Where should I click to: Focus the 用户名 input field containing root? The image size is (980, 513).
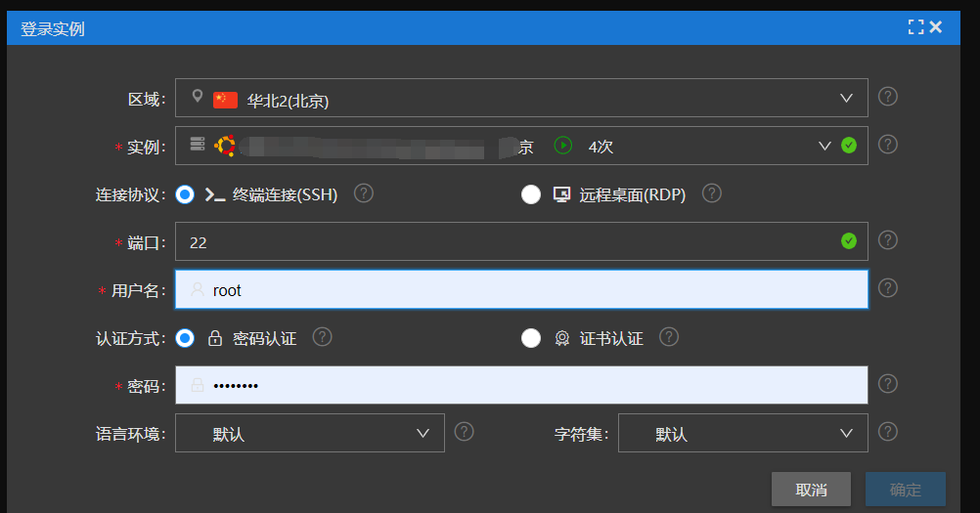pos(521,289)
